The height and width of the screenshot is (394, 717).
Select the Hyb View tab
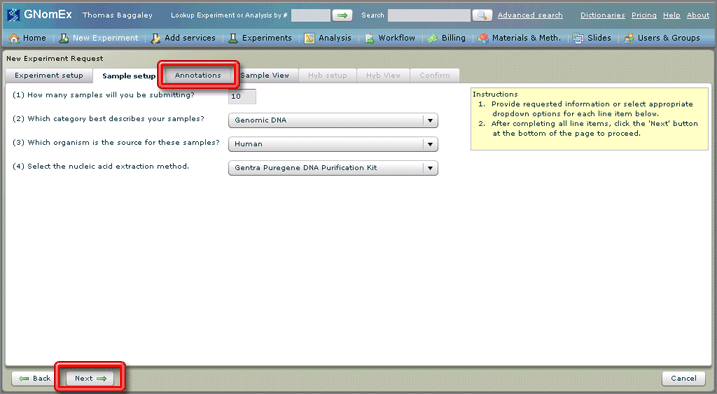point(383,75)
